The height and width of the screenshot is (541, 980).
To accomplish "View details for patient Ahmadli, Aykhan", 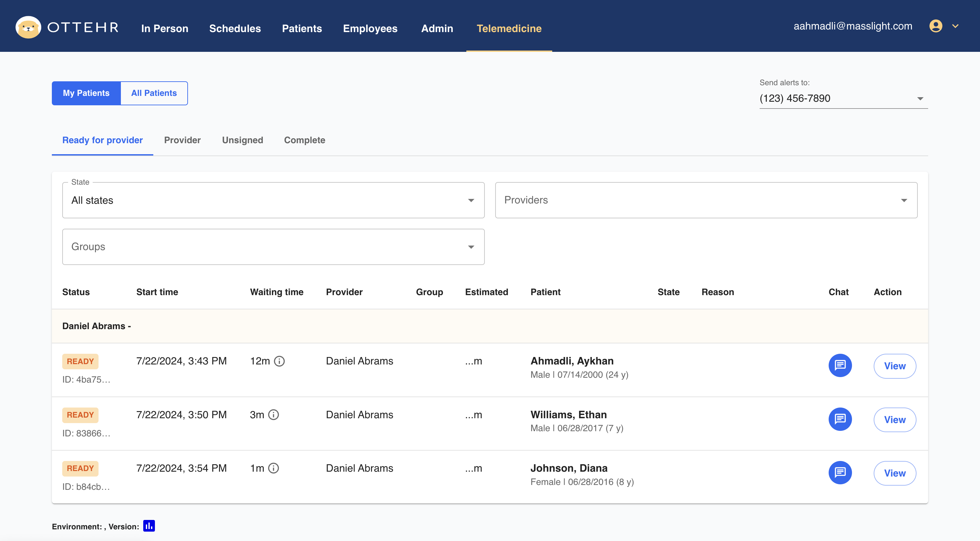I will (x=894, y=366).
